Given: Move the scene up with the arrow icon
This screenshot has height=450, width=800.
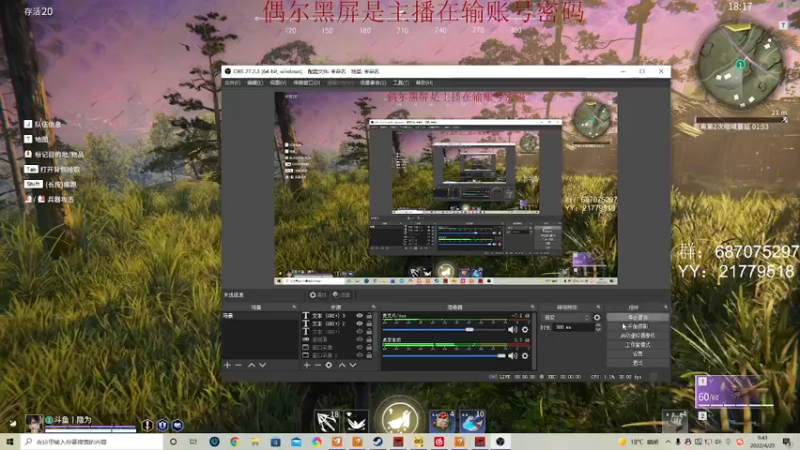Looking at the screenshot, I should pos(252,365).
